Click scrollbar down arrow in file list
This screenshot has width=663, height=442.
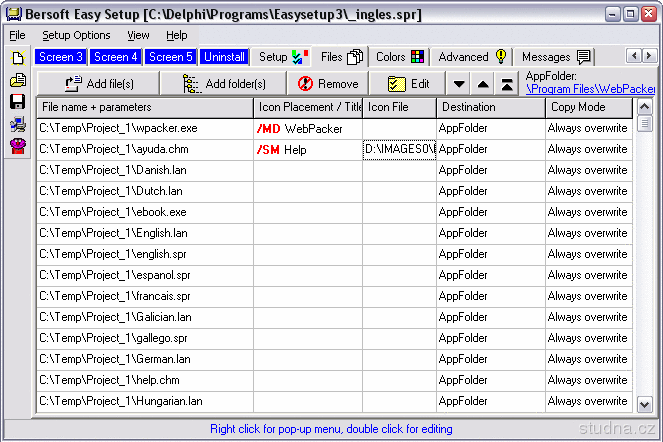point(645,404)
